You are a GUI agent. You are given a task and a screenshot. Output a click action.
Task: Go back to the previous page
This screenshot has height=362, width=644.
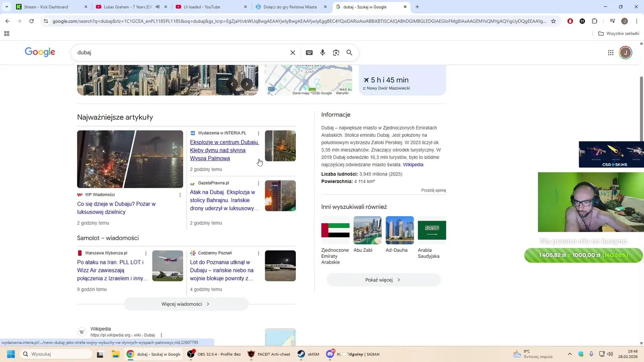point(7,21)
